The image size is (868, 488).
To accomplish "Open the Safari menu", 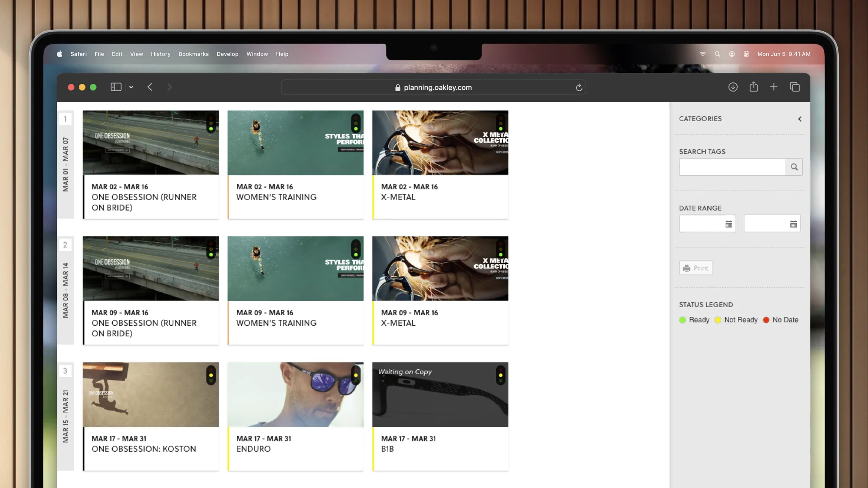I will tap(78, 54).
